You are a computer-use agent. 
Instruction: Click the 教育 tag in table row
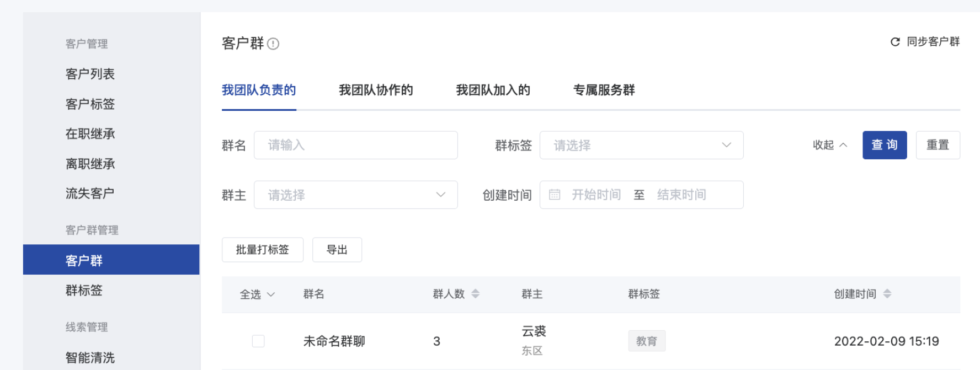click(647, 341)
